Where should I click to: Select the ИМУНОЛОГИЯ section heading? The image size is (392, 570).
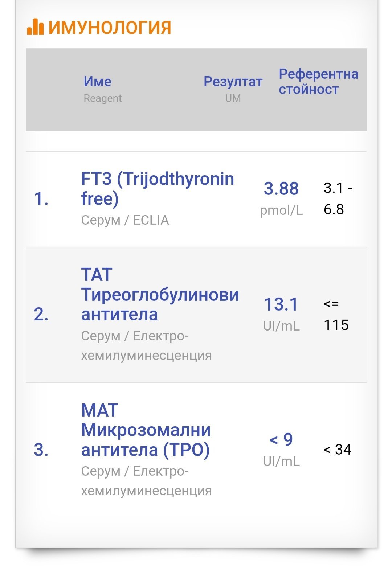pos(110,28)
